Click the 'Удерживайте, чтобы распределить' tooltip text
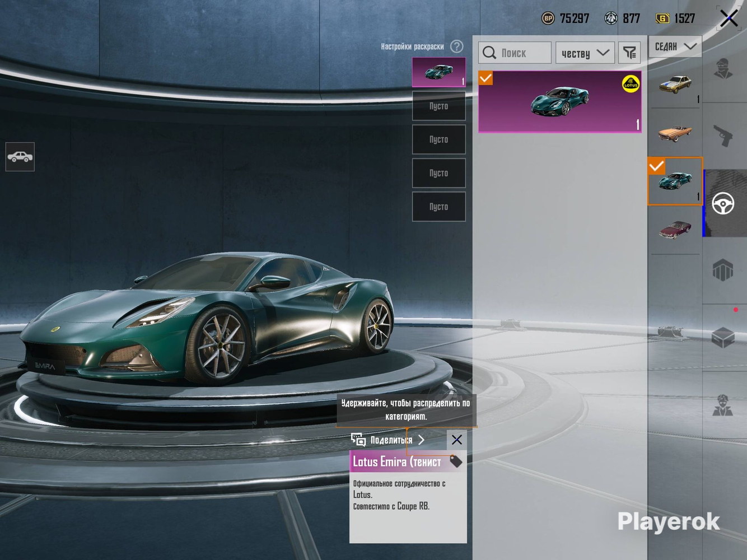The height and width of the screenshot is (560, 747). pos(406,410)
